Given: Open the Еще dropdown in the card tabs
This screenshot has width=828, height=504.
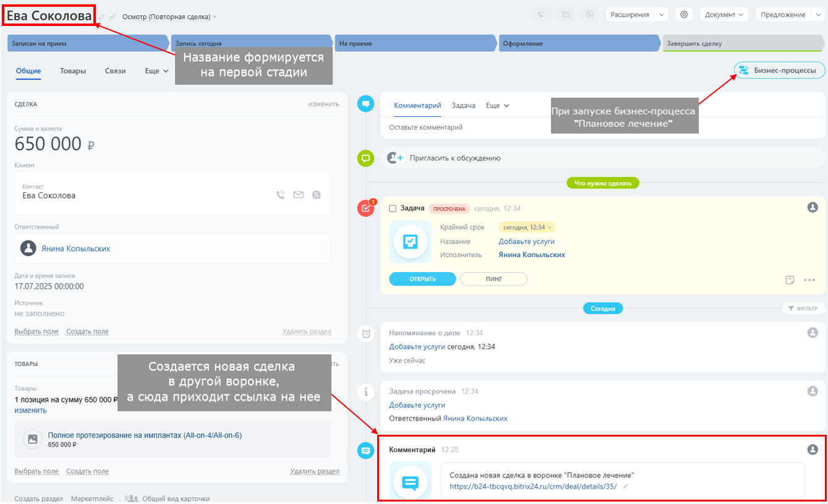Looking at the screenshot, I should coord(156,71).
